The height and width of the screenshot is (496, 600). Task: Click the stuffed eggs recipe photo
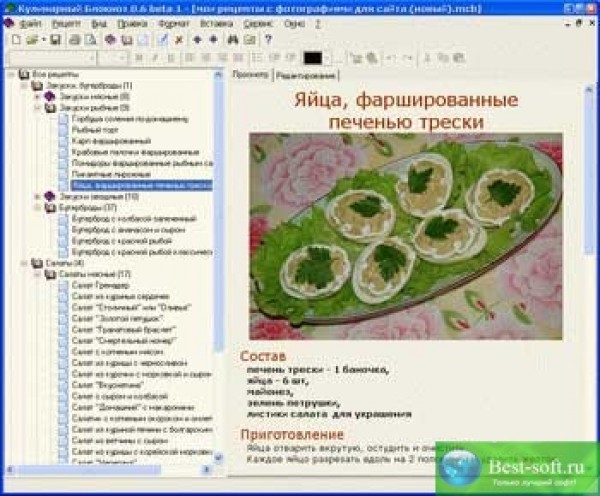coord(406,236)
